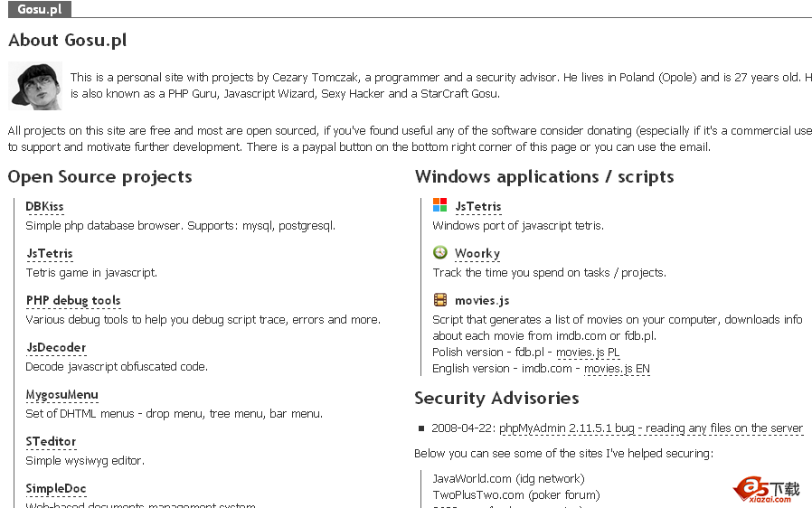Download the movies.js EN English version
This screenshot has height=508, width=812.
click(x=617, y=369)
